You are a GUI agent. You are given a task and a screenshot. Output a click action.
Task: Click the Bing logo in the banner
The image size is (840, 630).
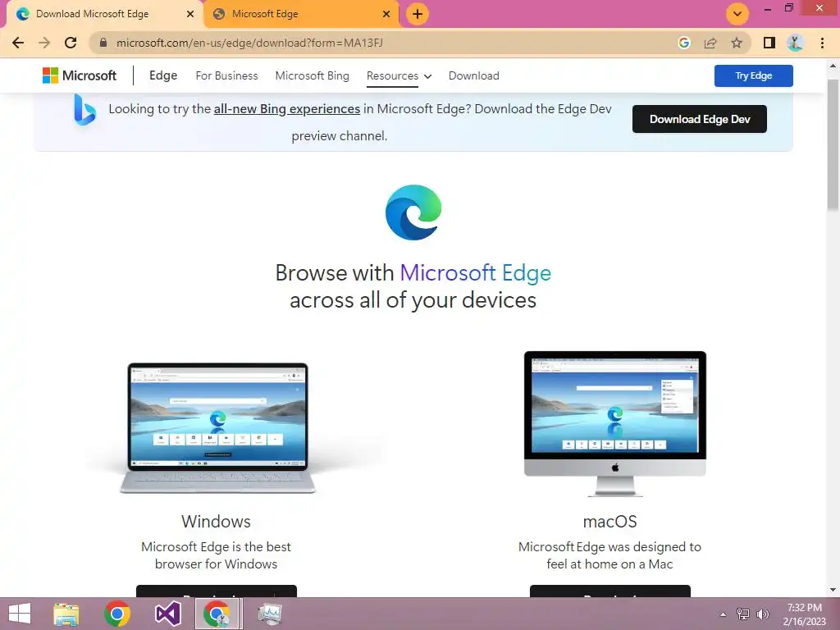84,110
